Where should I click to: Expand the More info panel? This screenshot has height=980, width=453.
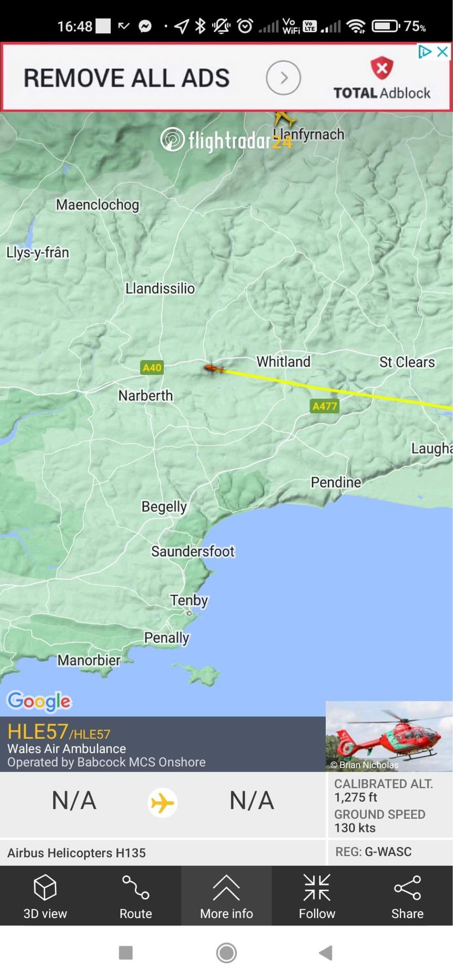(x=226, y=896)
